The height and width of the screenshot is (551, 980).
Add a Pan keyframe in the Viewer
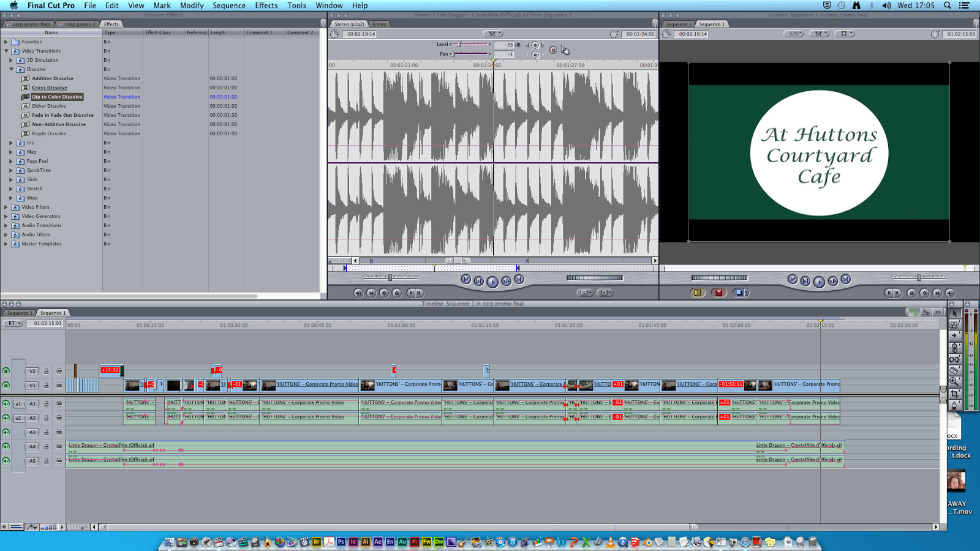click(535, 54)
